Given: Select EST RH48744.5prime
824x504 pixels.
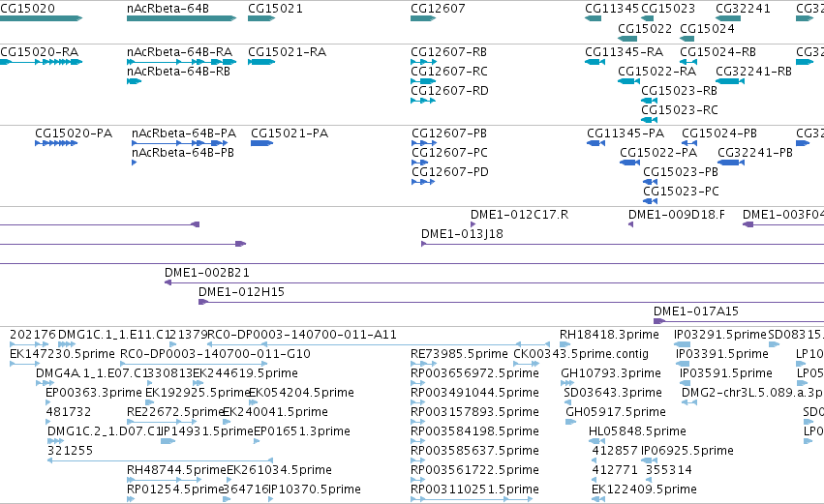Looking at the screenshot, I should 176,470.
